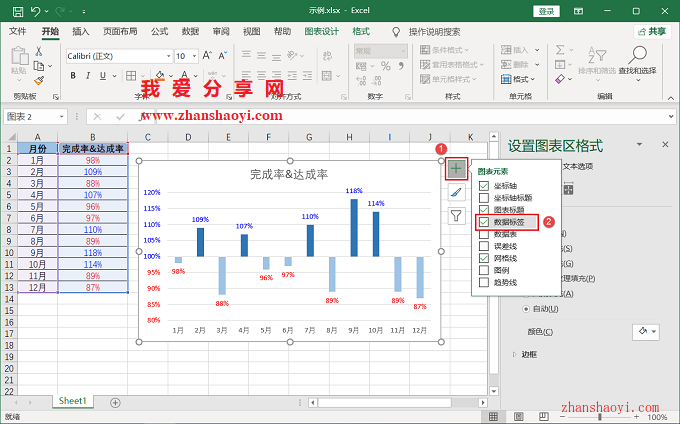Select the 自动(U) radio button
The width and height of the screenshot is (680, 424).
[526, 309]
